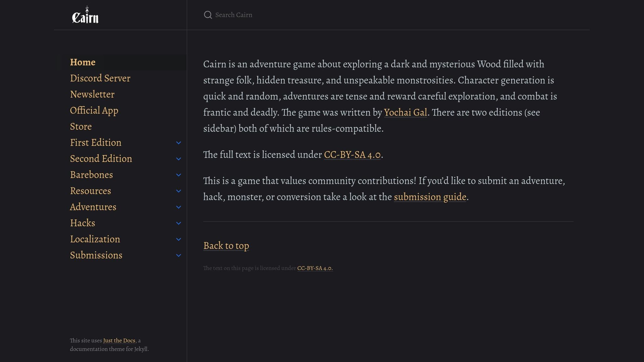
Task: Open the Home nav item
Action: [x=83, y=62]
